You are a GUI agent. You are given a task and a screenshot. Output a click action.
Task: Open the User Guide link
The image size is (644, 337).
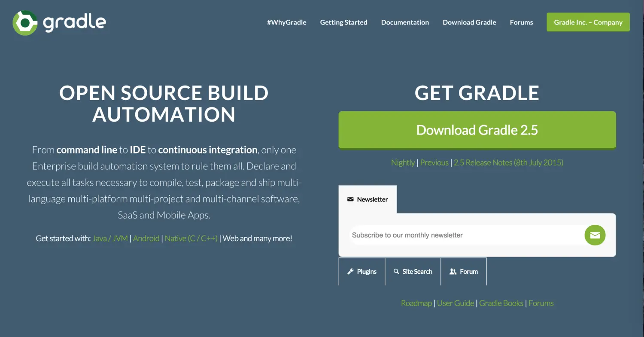click(x=456, y=303)
